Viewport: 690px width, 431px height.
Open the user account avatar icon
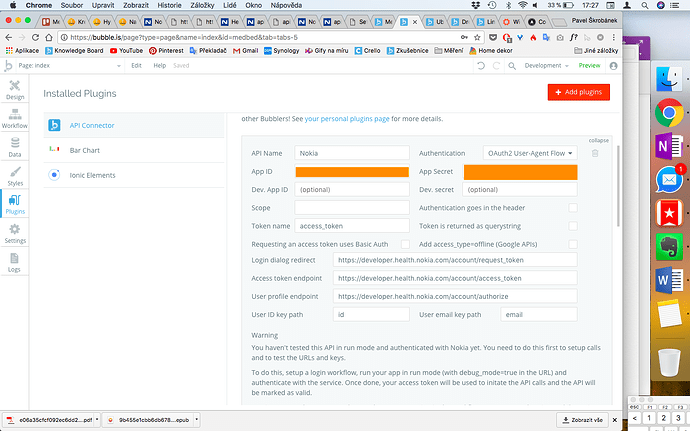tap(613, 66)
